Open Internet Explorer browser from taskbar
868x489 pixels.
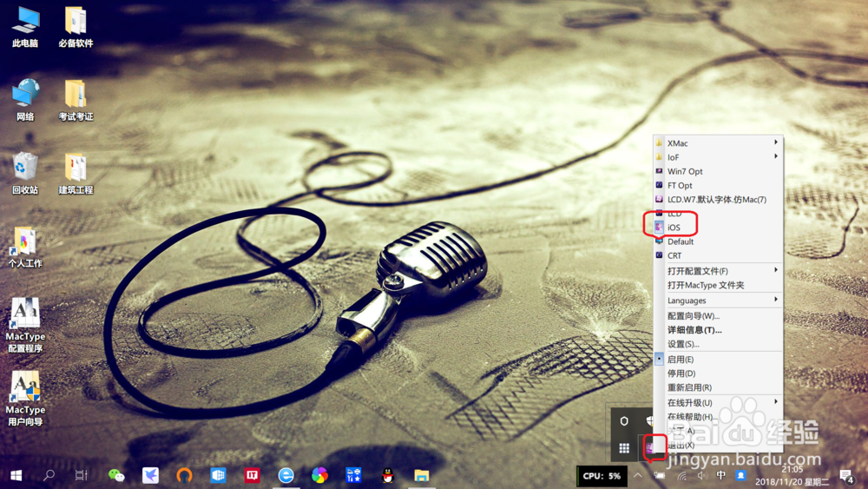[286, 476]
